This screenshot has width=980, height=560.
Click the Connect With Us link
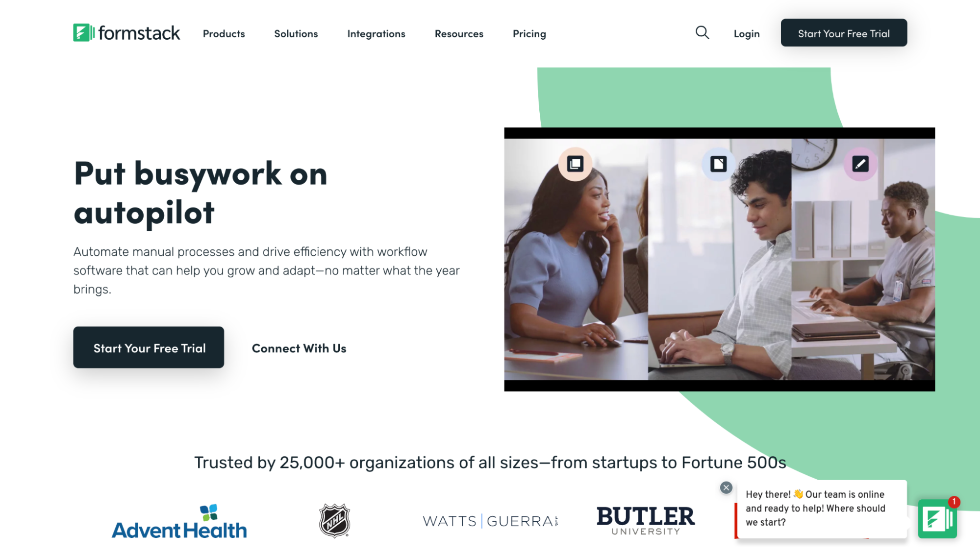click(x=299, y=347)
